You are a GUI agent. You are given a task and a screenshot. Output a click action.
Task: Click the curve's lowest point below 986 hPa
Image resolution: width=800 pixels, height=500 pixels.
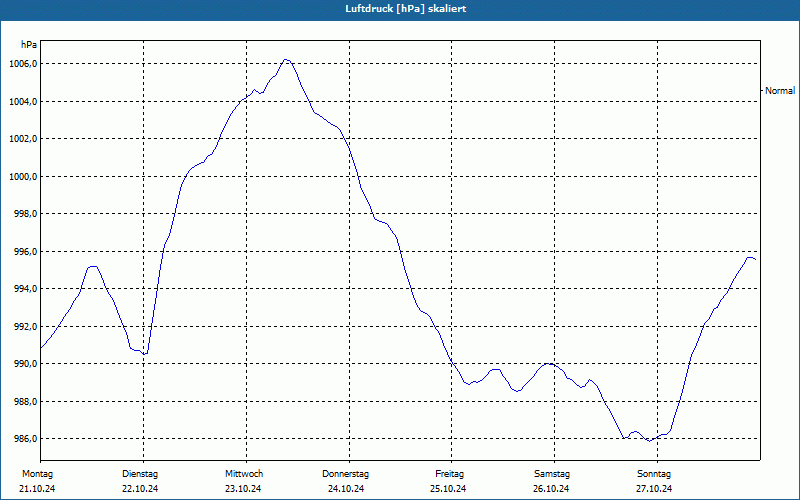(x=649, y=441)
